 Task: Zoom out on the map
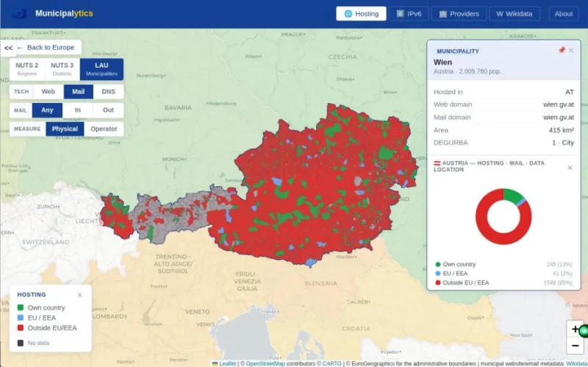click(x=575, y=345)
